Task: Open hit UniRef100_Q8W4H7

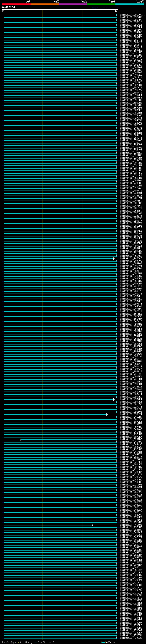Action: [131, 35]
